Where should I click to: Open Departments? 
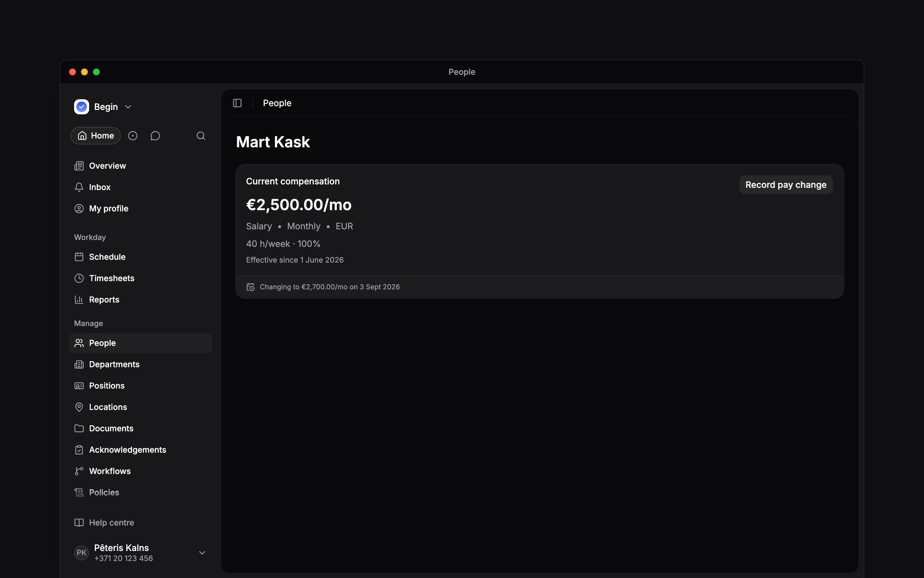click(141, 364)
